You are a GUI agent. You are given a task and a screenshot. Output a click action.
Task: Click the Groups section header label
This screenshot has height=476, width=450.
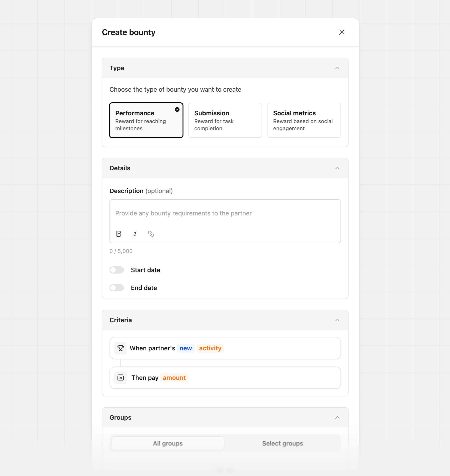point(120,417)
